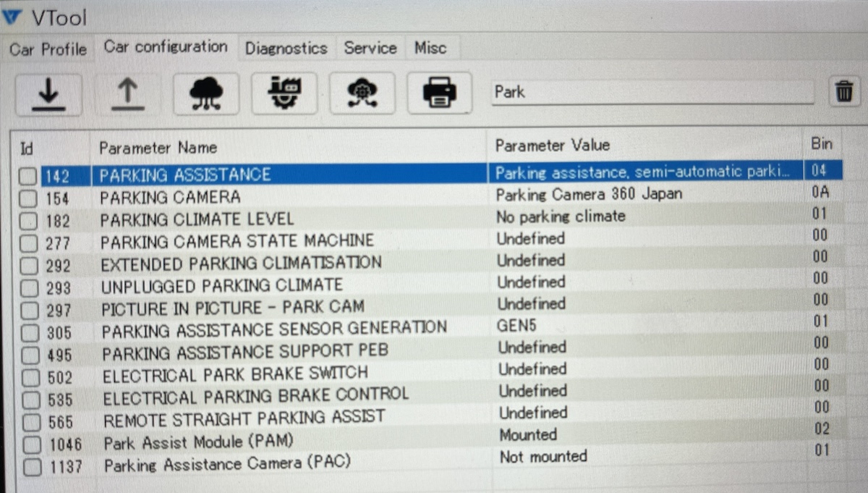Check the box for PARKING ASSISTANCE 142
The image size is (868, 493).
(x=29, y=176)
